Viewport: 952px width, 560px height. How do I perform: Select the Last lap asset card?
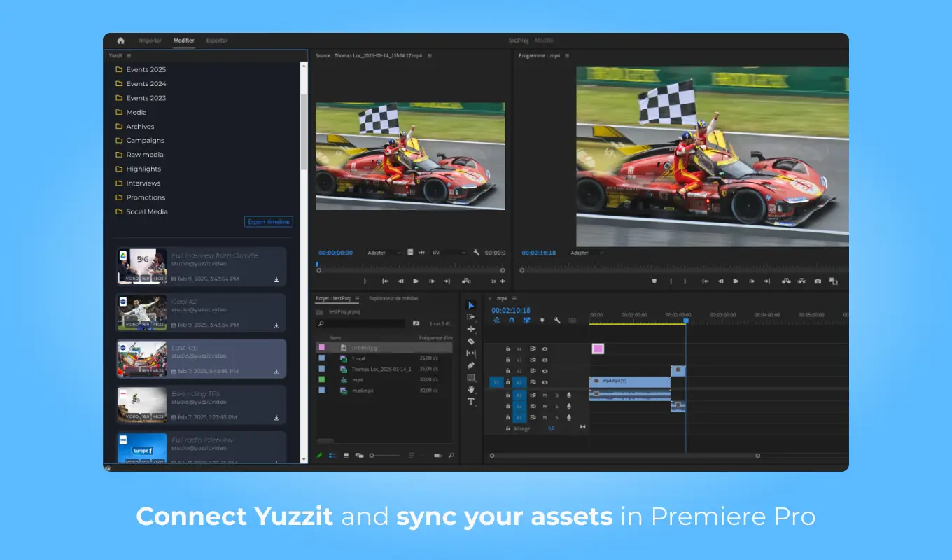pyautogui.click(x=202, y=359)
